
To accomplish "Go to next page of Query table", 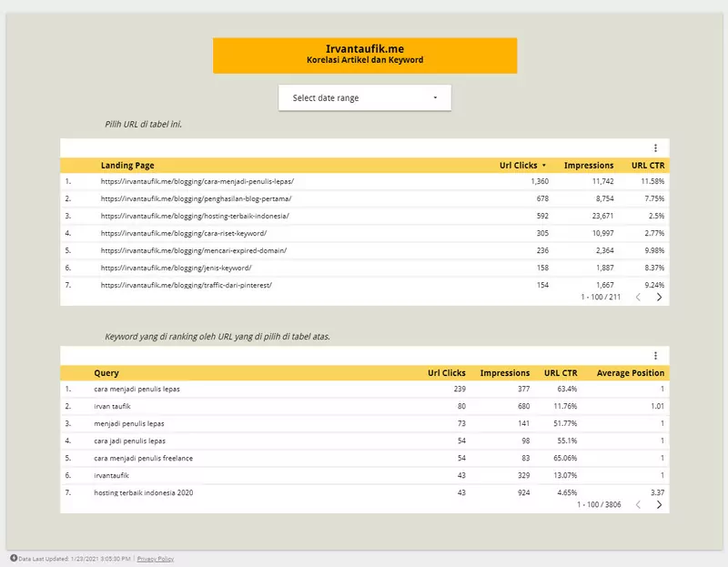I will (x=659, y=504).
